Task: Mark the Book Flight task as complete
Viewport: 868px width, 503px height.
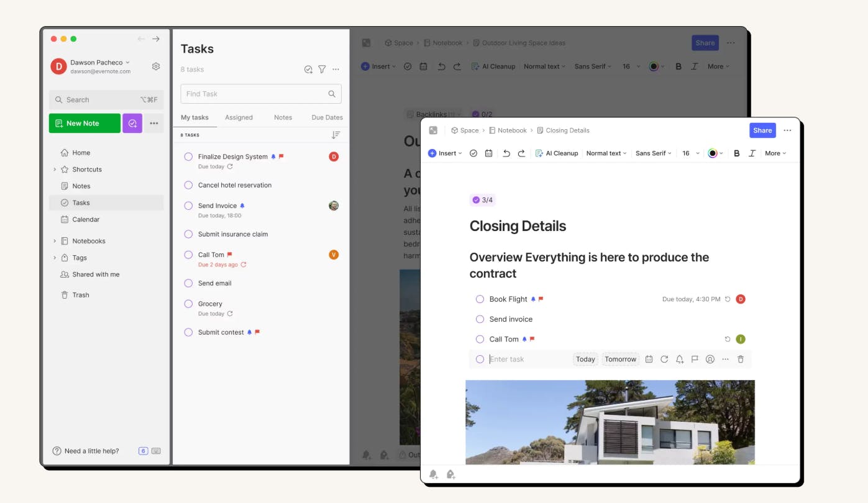Action: click(480, 299)
